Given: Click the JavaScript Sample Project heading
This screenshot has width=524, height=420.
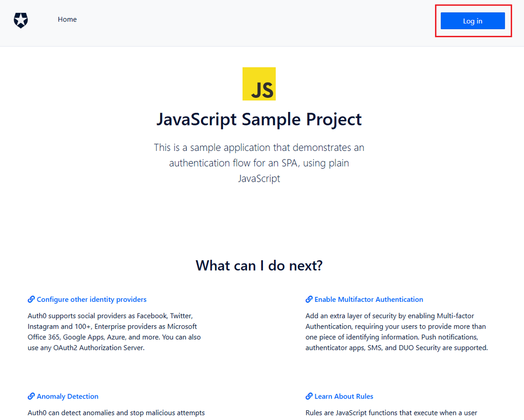Looking at the screenshot, I should [259, 119].
